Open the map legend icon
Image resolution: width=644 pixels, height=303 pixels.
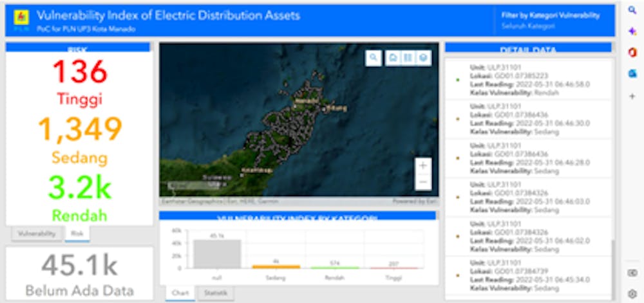coord(408,58)
